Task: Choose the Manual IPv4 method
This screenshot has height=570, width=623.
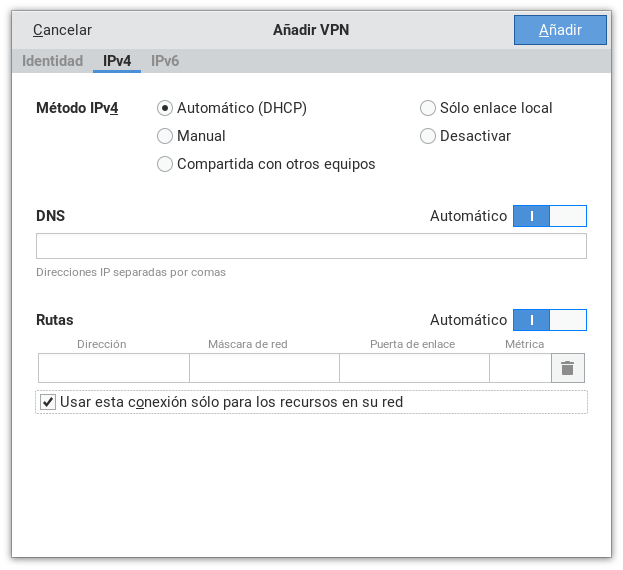Action: click(166, 136)
